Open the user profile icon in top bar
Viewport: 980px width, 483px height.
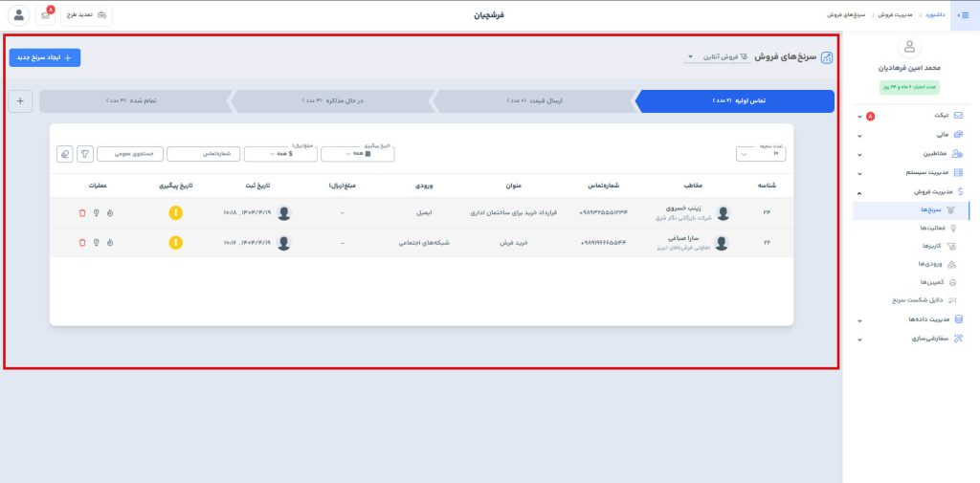click(17, 15)
